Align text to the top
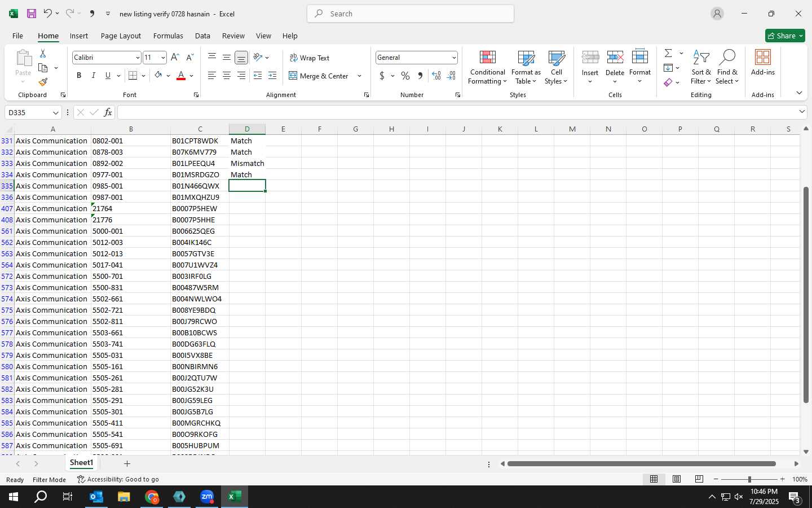Viewport: 812px width, 508px height. (x=212, y=57)
